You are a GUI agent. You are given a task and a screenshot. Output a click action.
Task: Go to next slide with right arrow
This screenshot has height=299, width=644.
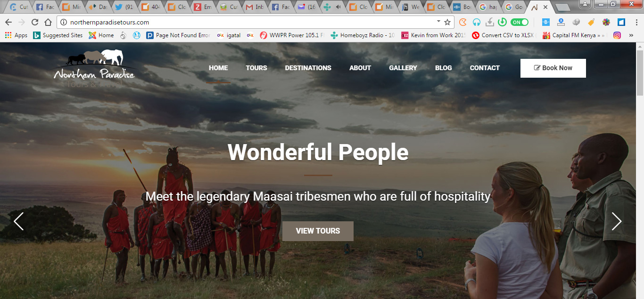(617, 221)
